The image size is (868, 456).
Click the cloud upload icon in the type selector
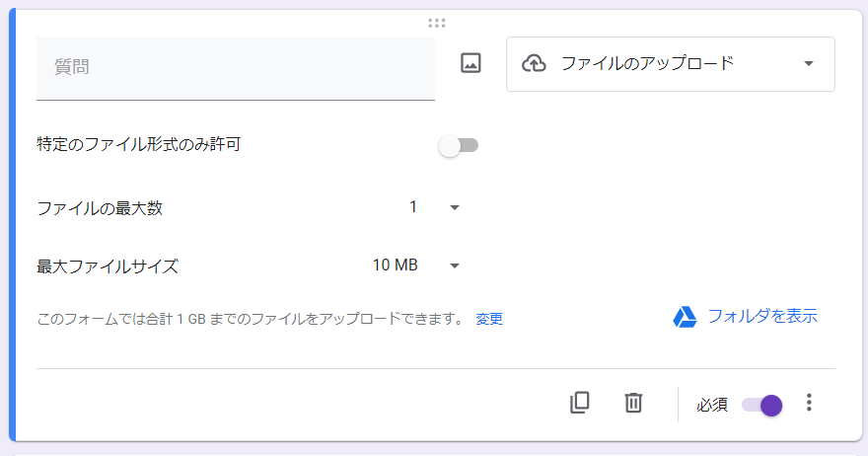coord(535,64)
